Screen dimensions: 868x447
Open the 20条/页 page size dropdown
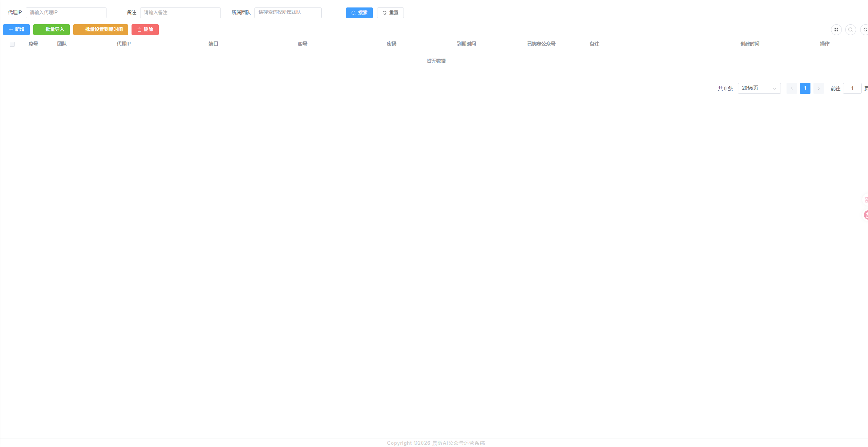759,88
